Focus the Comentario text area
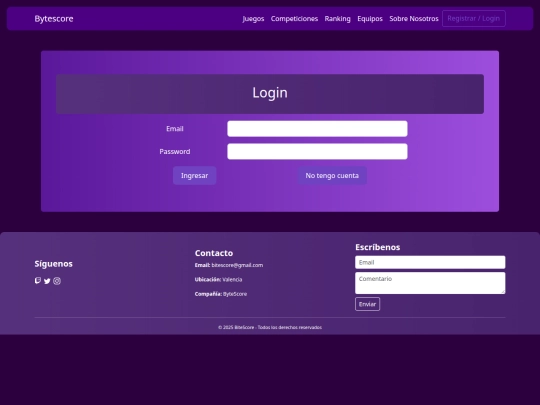The height and width of the screenshot is (405, 540). [x=430, y=283]
